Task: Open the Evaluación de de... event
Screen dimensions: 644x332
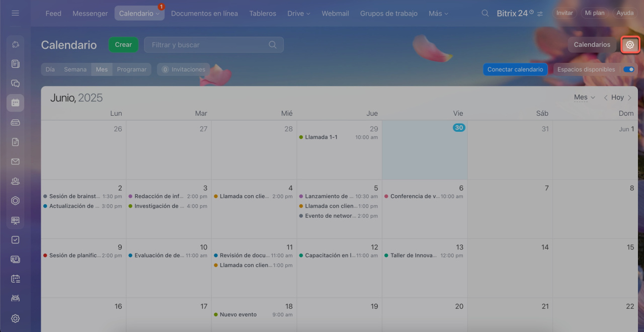Action: point(168,256)
